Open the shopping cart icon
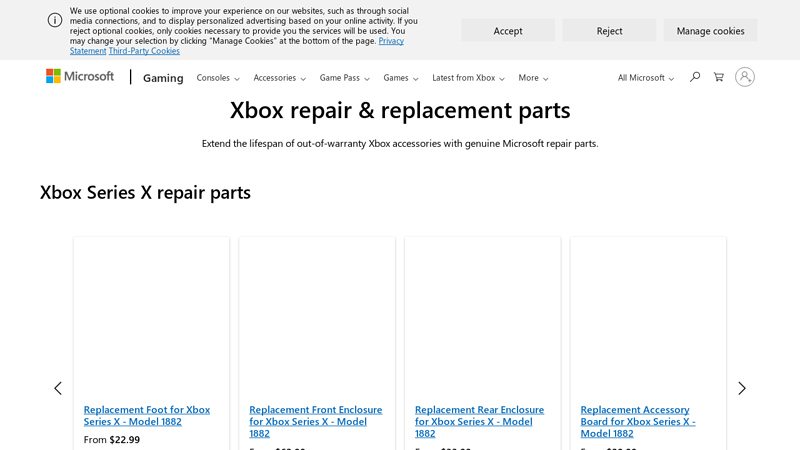 click(718, 77)
